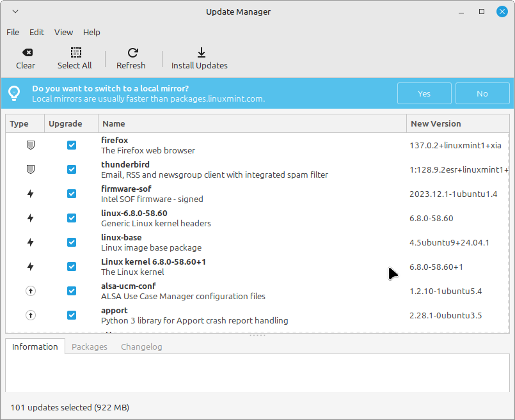Click the up-arrow type icon for alsa-ucm-conf
The image size is (515, 420).
point(31,291)
